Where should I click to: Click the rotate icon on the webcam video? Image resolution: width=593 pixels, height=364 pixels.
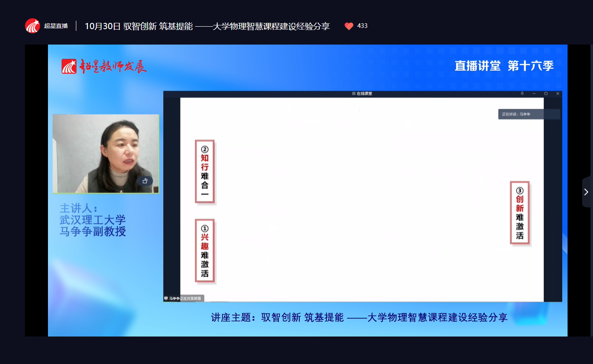click(145, 181)
